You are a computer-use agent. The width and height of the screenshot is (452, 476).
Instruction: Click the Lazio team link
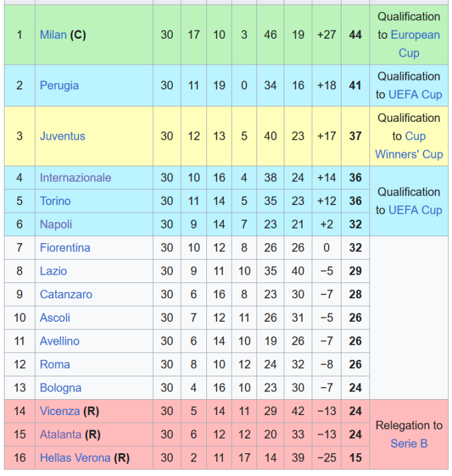53,271
